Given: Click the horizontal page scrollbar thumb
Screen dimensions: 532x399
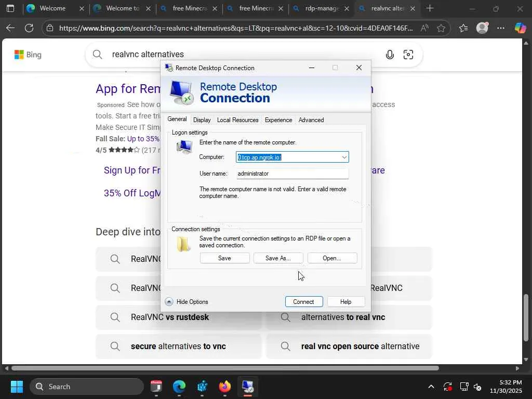Looking at the screenshot, I should coord(225,368).
